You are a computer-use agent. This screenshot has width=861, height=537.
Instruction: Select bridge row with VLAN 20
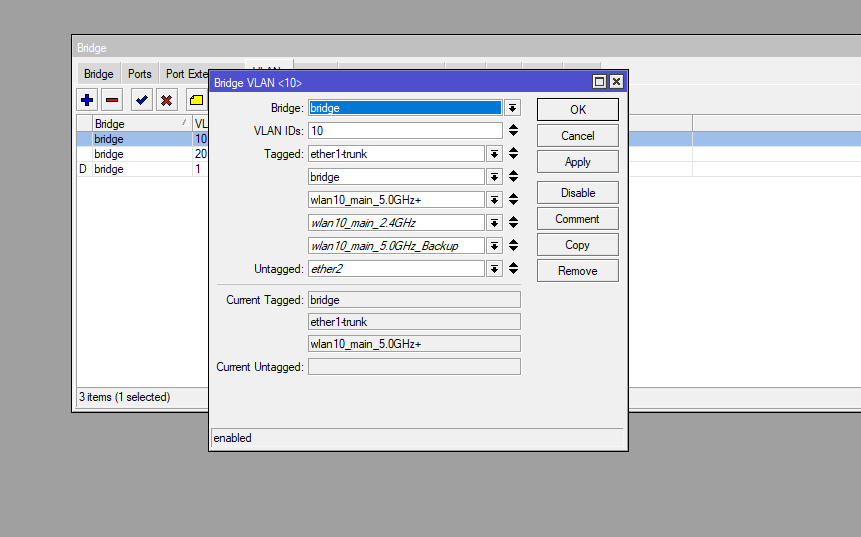142,154
